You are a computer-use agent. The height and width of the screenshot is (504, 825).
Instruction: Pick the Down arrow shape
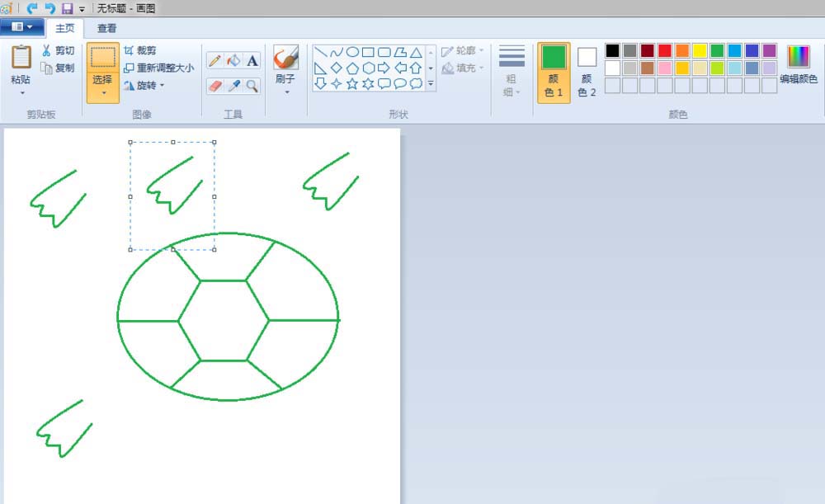(x=320, y=83)
